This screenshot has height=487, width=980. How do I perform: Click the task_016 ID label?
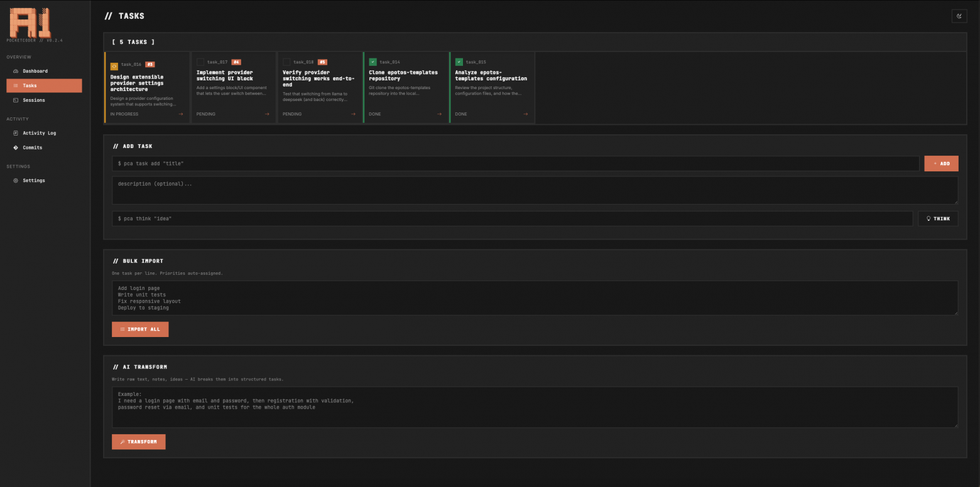pos(131,64)
